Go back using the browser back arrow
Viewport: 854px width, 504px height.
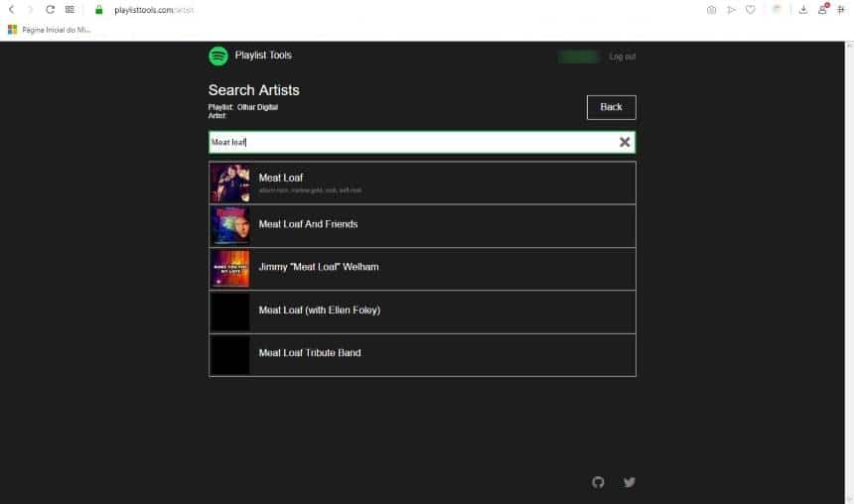pyautogui.click(x=12, y=10)
